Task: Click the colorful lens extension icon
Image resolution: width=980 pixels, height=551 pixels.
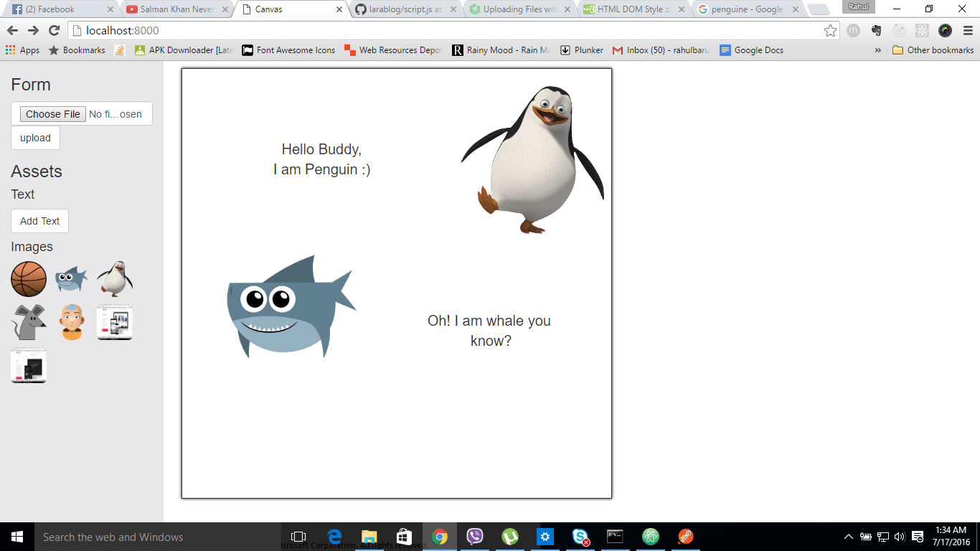Action: pos(945,31)
